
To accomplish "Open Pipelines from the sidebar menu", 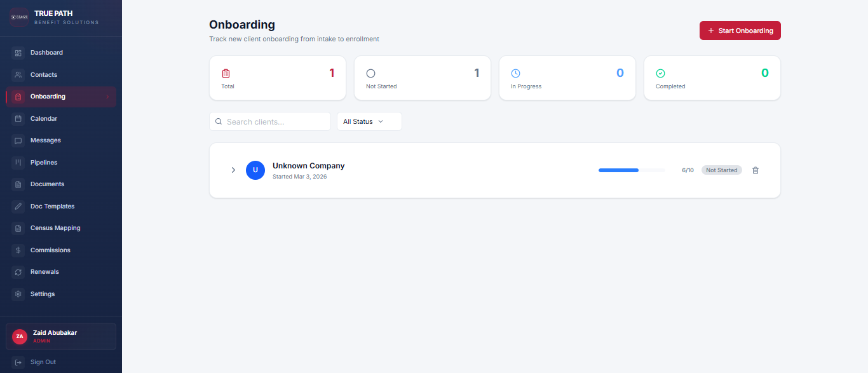I will [x=44, y=163].
